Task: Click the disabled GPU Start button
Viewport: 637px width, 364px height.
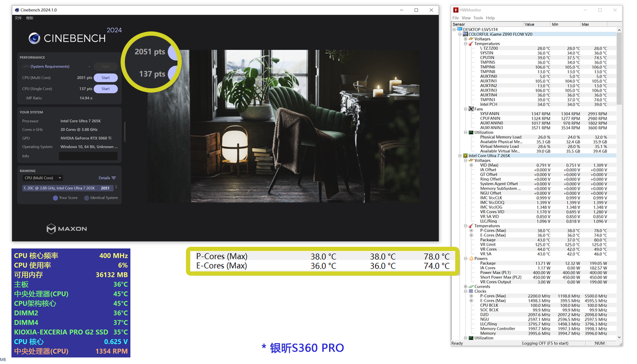Action: click(x=106, y=66)
